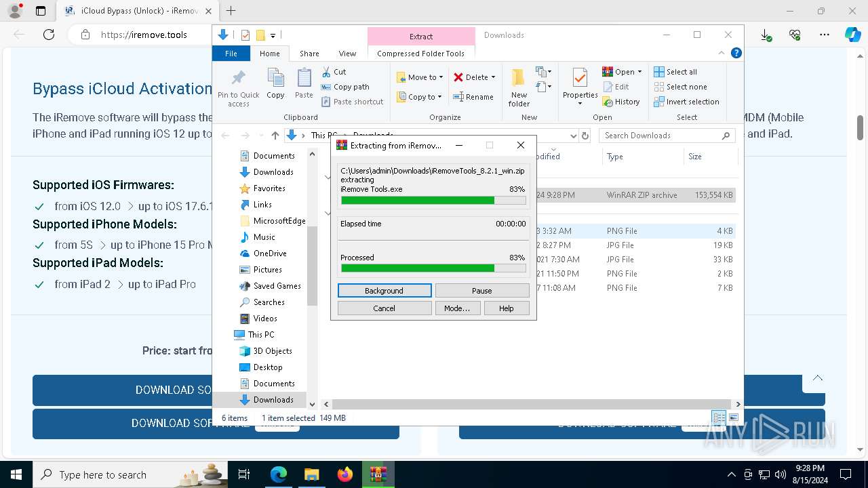Screen dimensions: 868x488
Task: Select 3D Objects in navigation pane
Action: click(x=273, y=351)
